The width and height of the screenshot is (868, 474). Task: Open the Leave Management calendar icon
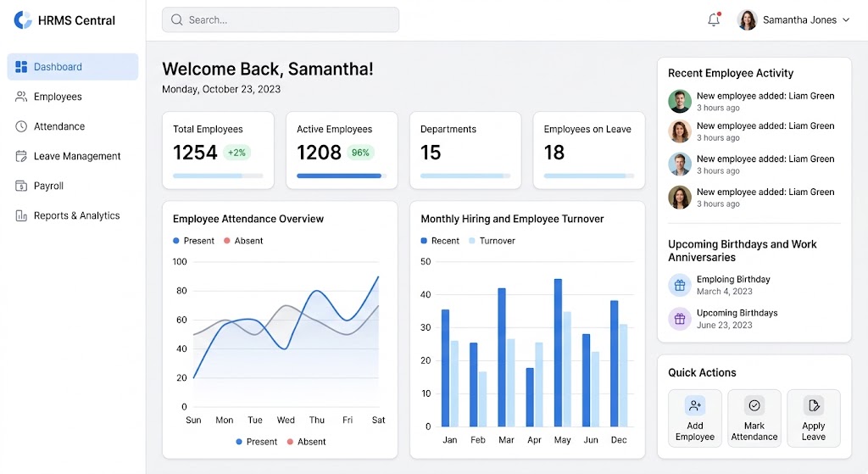coord(21,156)
